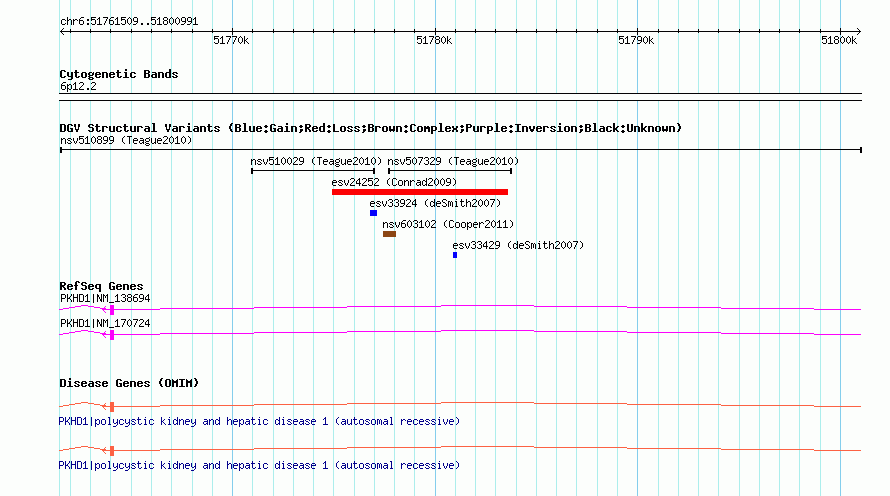The width and height of the screenshot is (890, 496).
Task: Click the nsv603102 (Cooper2011) label
Action: (x=448, y=224)
